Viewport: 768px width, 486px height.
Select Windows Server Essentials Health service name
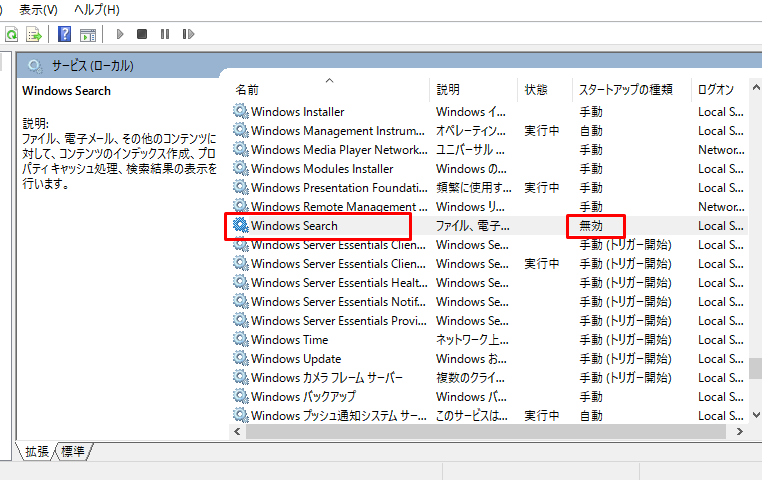[x=339, y=283]
